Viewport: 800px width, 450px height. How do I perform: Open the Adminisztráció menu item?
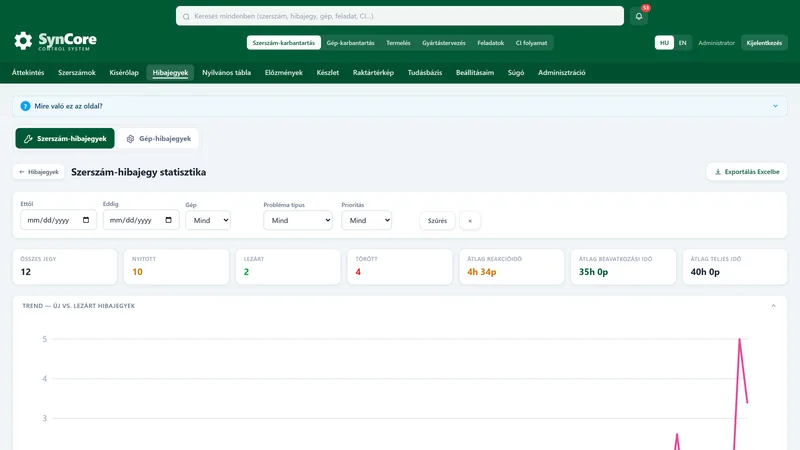point(562,72)
